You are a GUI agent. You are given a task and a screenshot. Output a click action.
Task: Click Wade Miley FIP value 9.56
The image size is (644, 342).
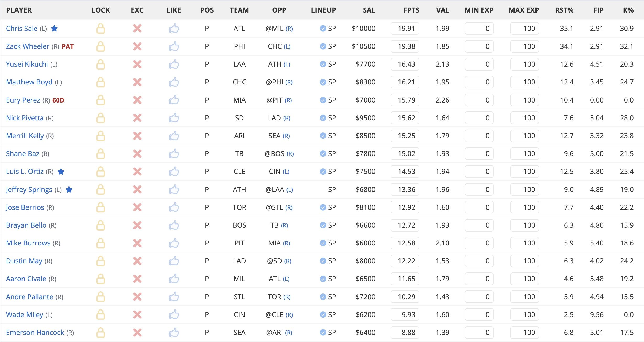[x=597, y=314]
